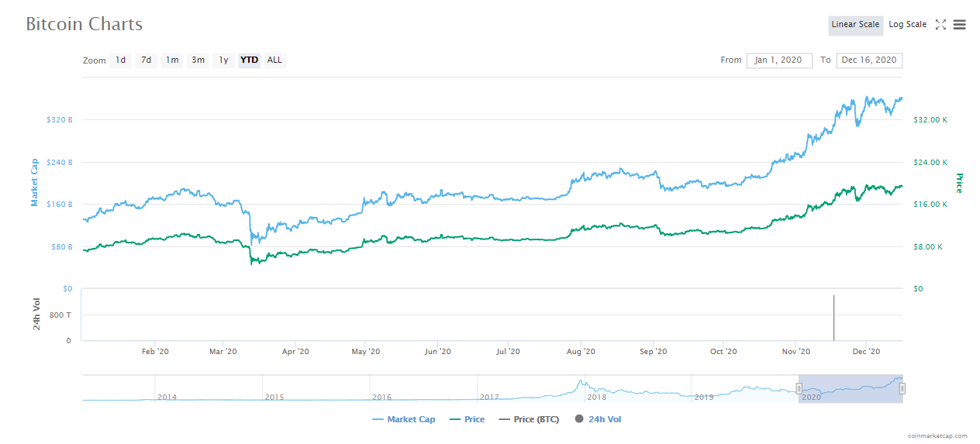Viewport: 980px width, 444px height.
Task: Toggle the Price series legend
Action: pyautogui.click(x=467, y=419)
